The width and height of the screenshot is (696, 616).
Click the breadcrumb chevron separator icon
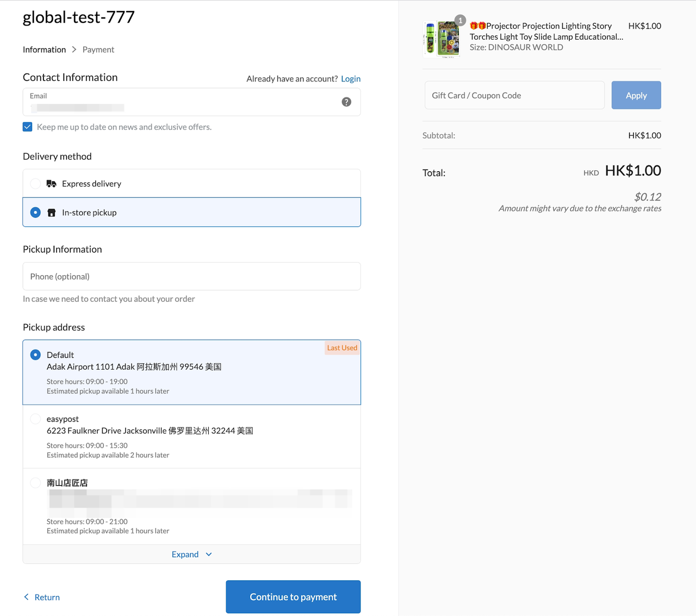coord(74,49)
